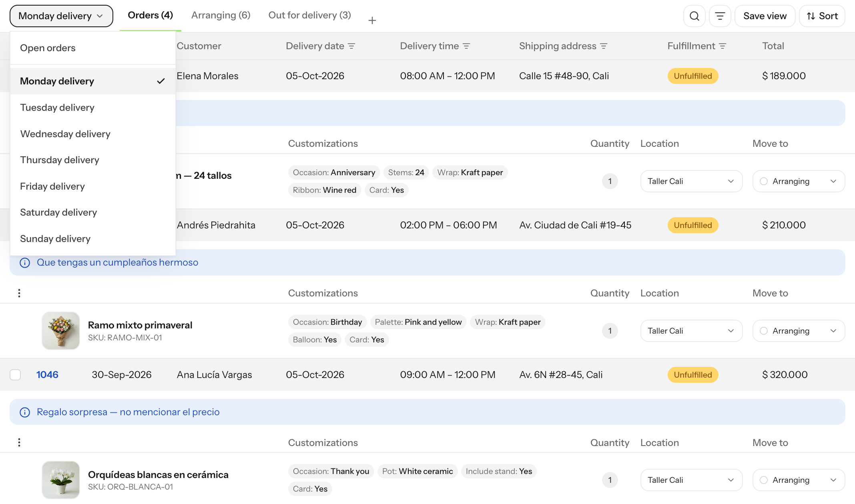Expand Move to chevron for Orquídeas blancas
This screenshot has width=855, height=504.
tap(833, 480)
